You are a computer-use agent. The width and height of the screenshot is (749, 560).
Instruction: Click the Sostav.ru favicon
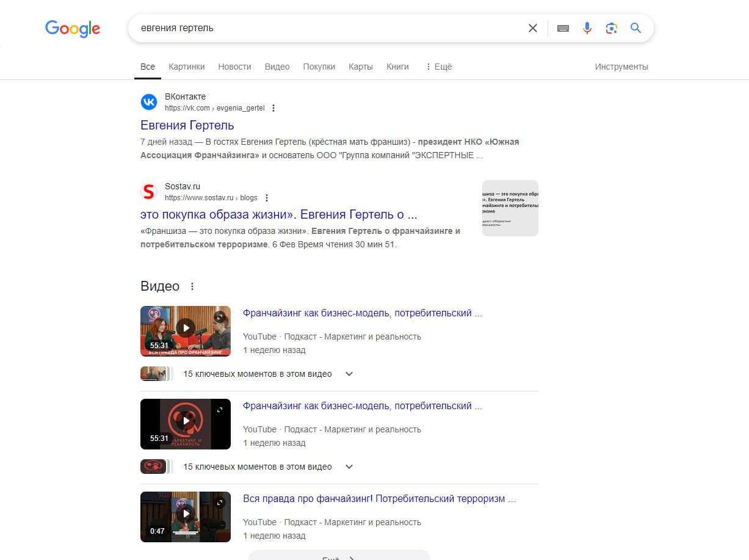149,192
